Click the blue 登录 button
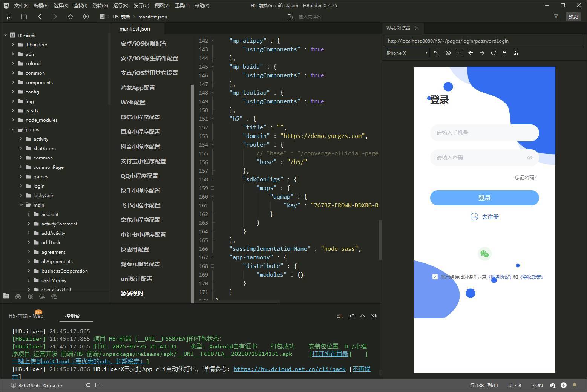 click(x=484, y=198)
